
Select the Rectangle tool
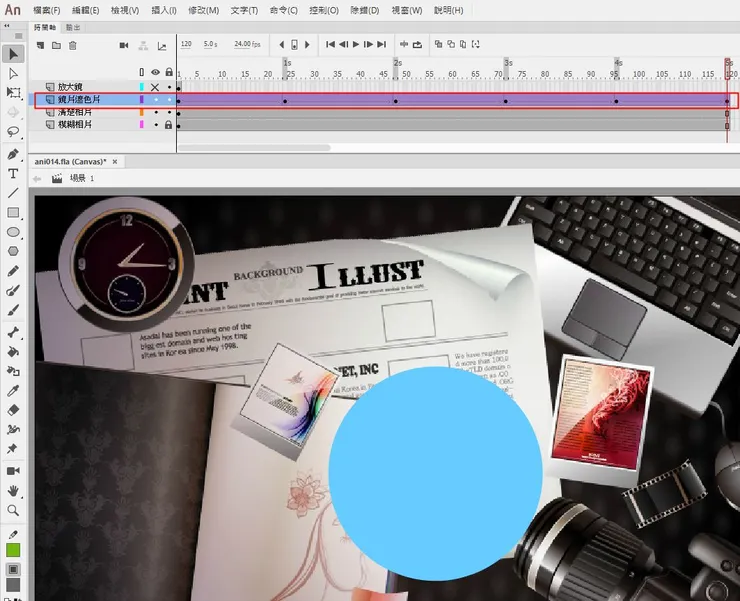click(x=13, y=212)
